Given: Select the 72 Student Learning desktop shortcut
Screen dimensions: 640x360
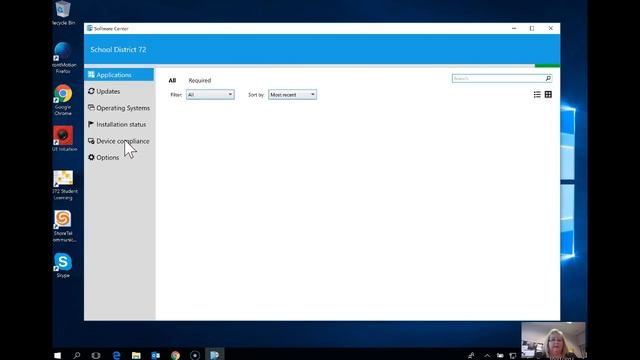Looking at the screenshot, I should coord(64,185).
